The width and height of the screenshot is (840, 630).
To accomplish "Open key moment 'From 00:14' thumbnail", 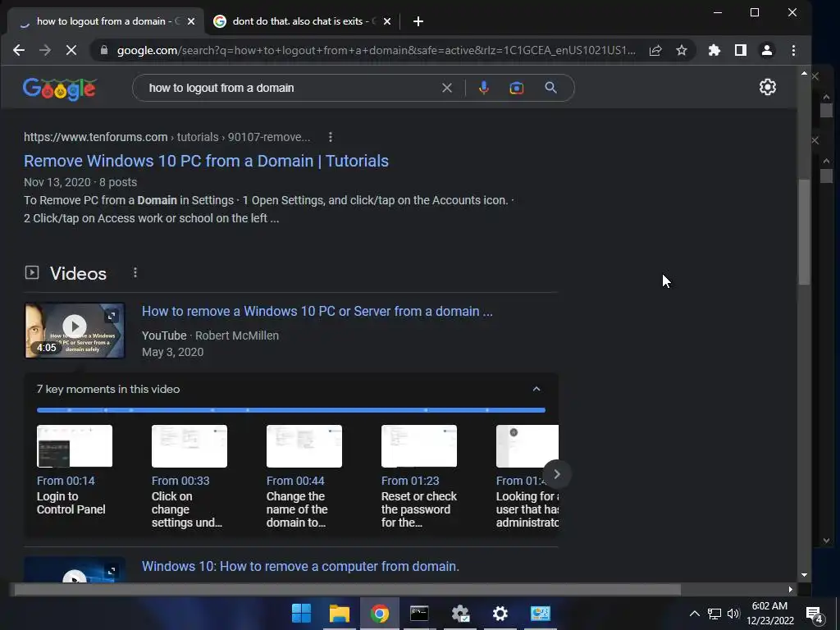I will click(75, 446).
